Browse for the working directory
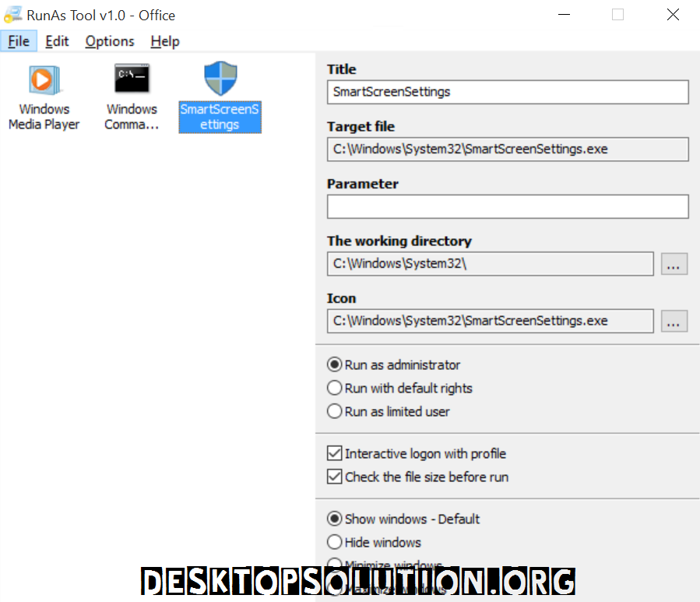This screenshot has height=602, width=700. pyautogui.click(x=674, y=264)
